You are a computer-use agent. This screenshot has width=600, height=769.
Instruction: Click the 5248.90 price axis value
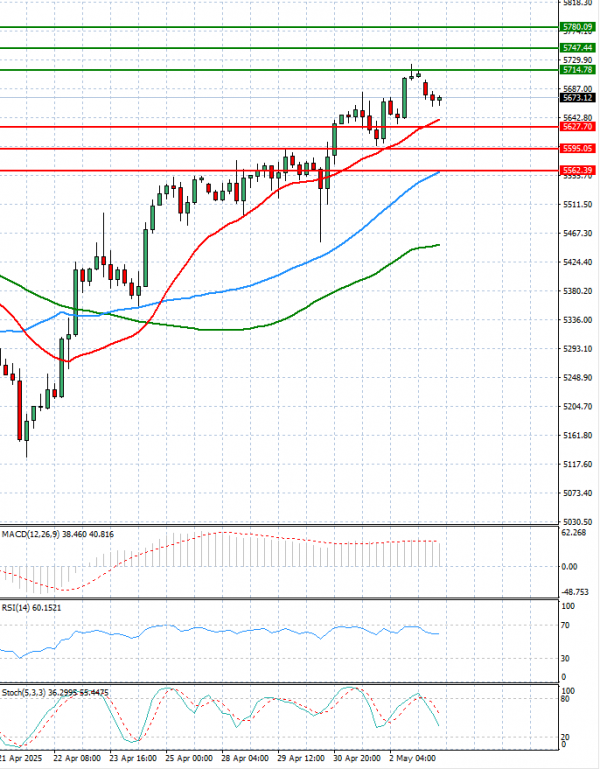pos(577,378)
